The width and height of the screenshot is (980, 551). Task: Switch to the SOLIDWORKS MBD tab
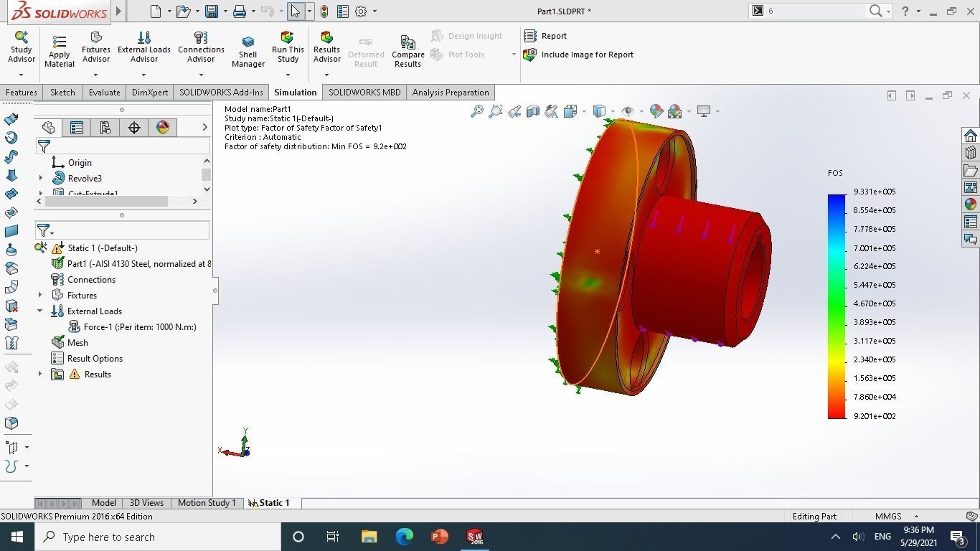[364, 92]
